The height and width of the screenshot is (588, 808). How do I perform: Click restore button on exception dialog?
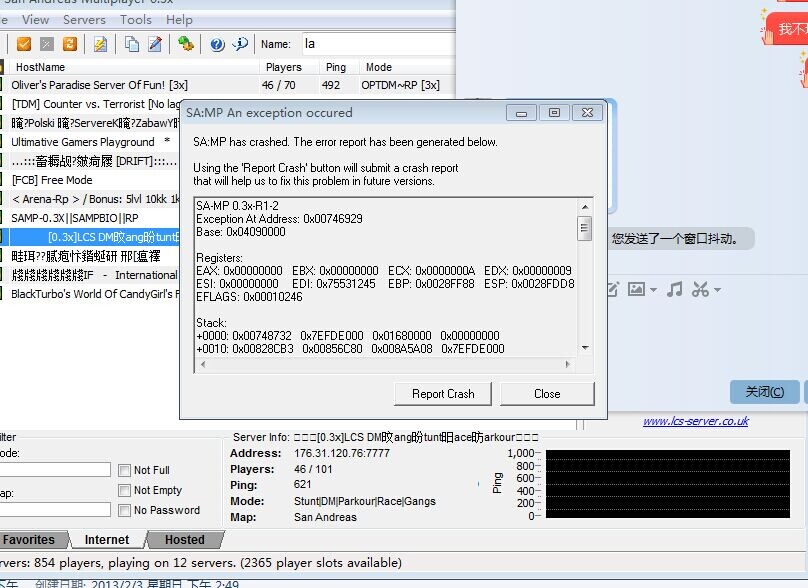(x=554, y=113)
